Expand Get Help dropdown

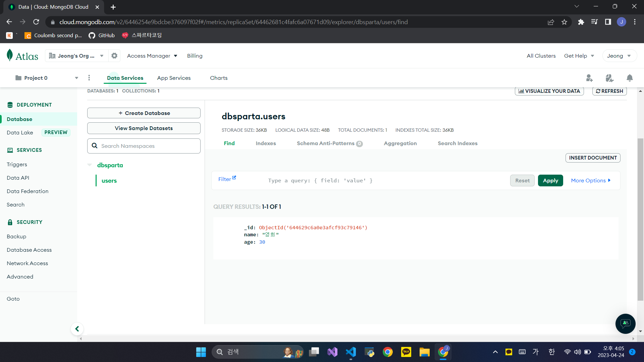(x=579, y=56)
